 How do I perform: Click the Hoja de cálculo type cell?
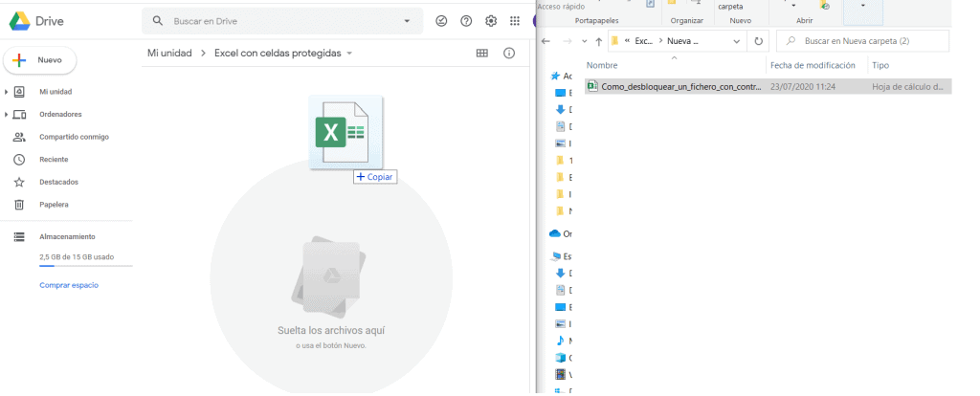(x=907, y=87)
